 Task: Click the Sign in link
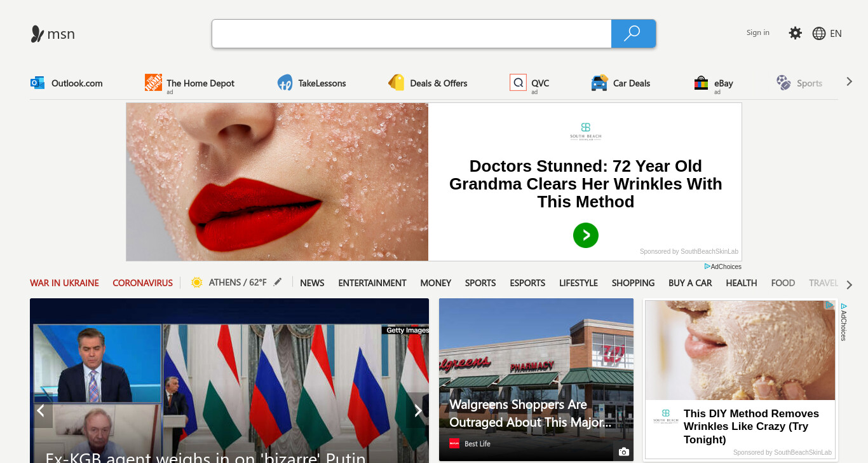tap(758, 32)
